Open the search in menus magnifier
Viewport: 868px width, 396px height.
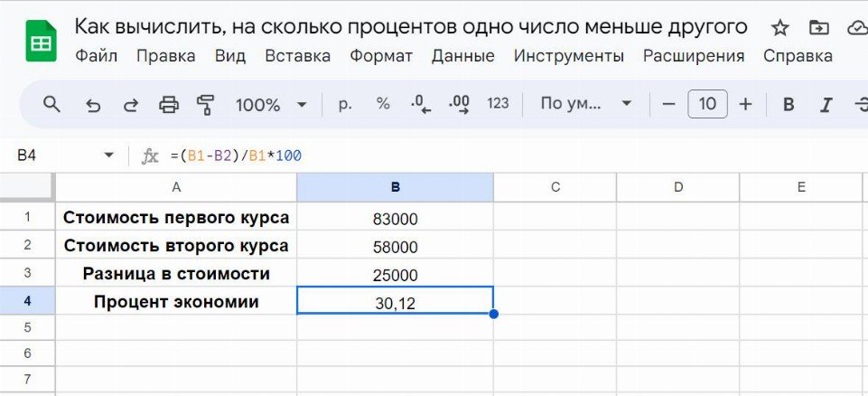[x=52, y=104]
